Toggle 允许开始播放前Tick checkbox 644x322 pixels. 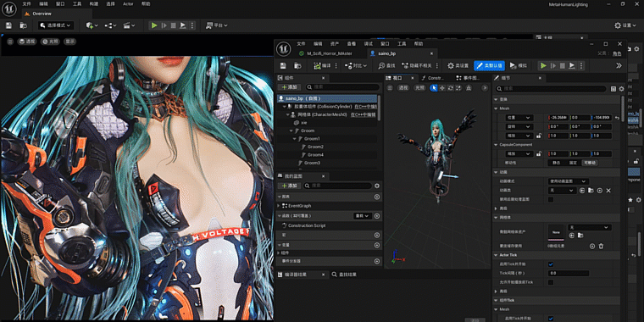pyautogui.click(x=551, y=282)
